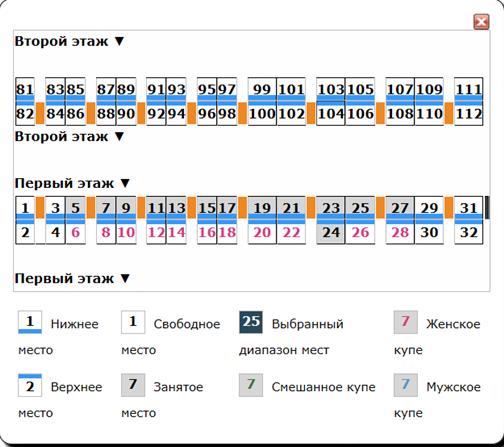Select free lower seat 31
This screenshot has width=504, height=447.
click(469, 208)
